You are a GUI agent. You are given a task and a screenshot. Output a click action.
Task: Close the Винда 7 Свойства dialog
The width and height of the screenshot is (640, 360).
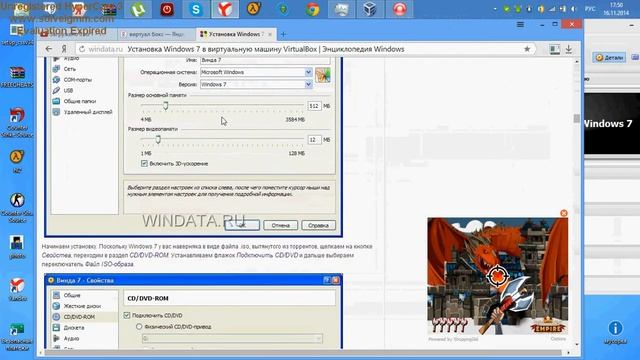(336, 280)
